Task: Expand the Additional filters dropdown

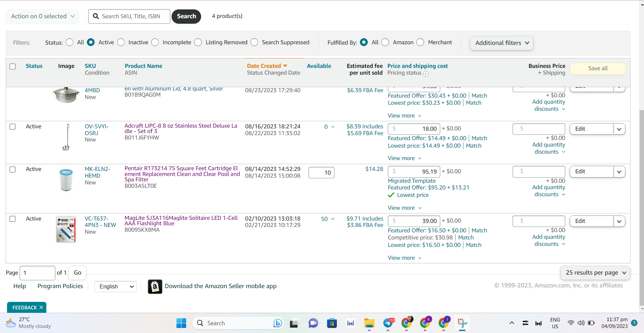Action: pyautogui.click(x=502, y=43)
